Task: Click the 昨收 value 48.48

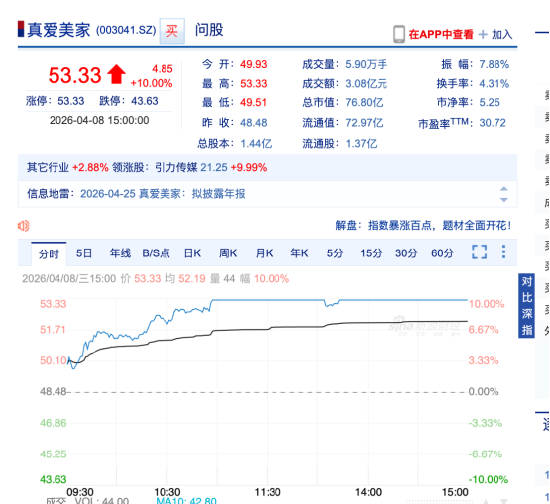Action: 254,123
